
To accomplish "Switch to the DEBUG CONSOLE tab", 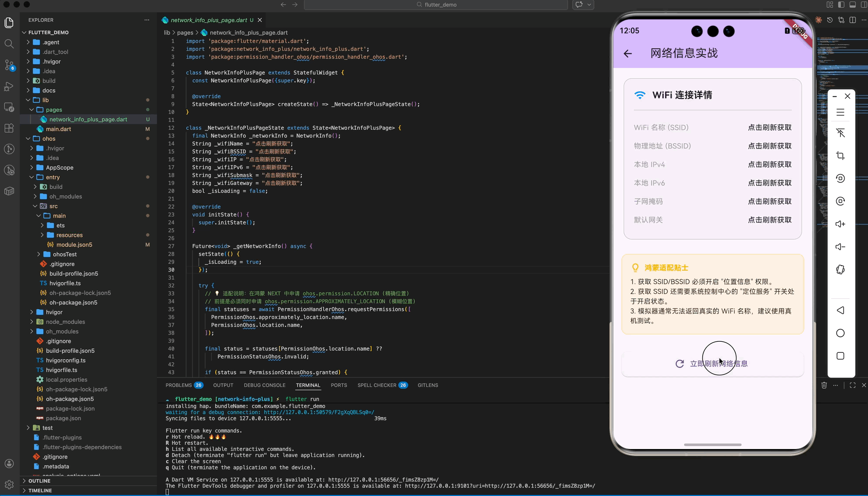I will tap(264, 385).
